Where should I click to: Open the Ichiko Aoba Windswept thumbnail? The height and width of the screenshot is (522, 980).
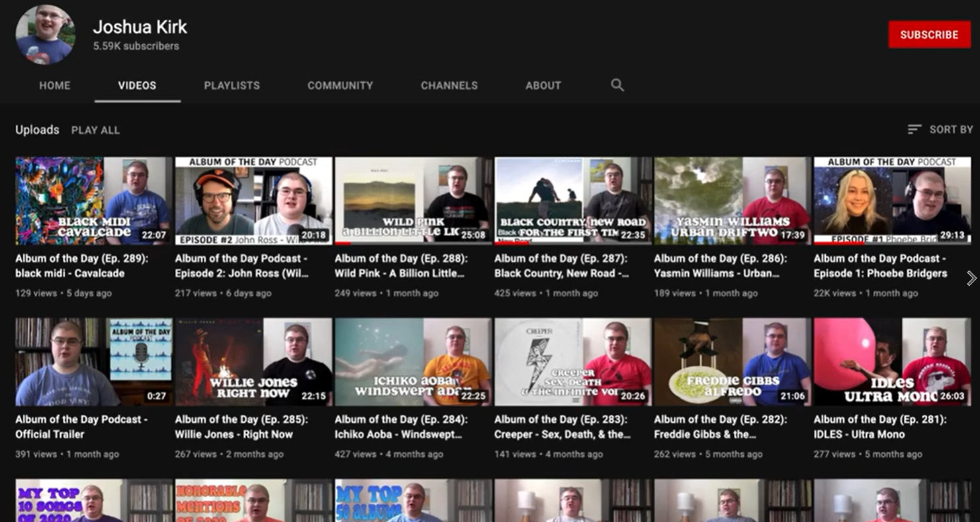pyautogui.click(x=413, y=362)
